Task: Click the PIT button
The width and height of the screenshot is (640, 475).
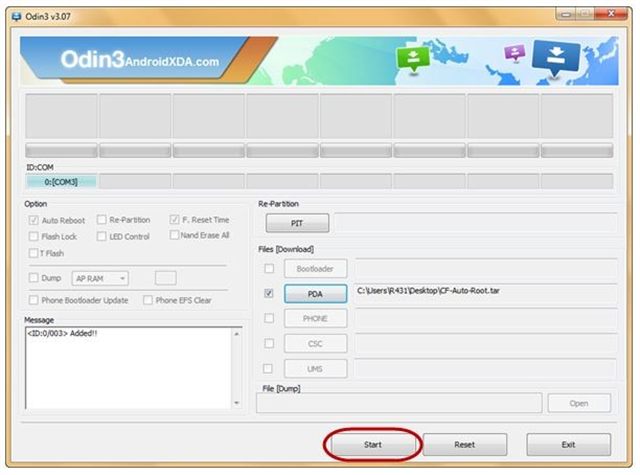Action: (x=297, y=223)
